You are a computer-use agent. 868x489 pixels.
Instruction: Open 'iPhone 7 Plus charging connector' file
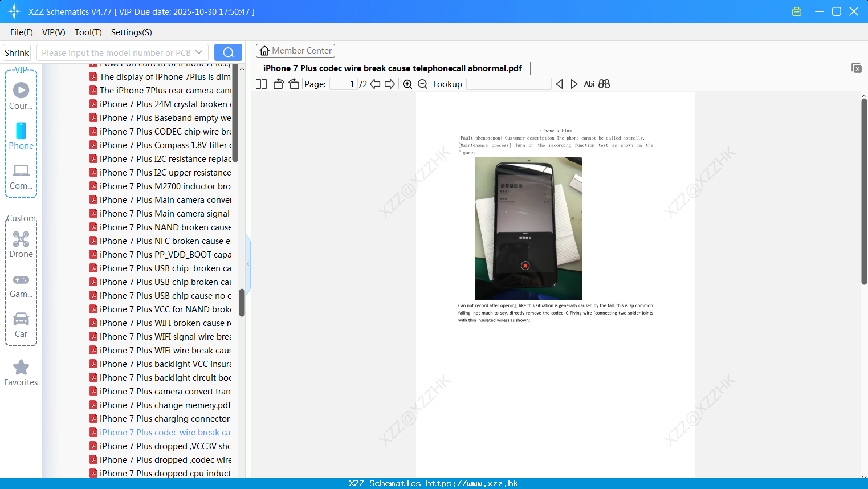point(161,419)
